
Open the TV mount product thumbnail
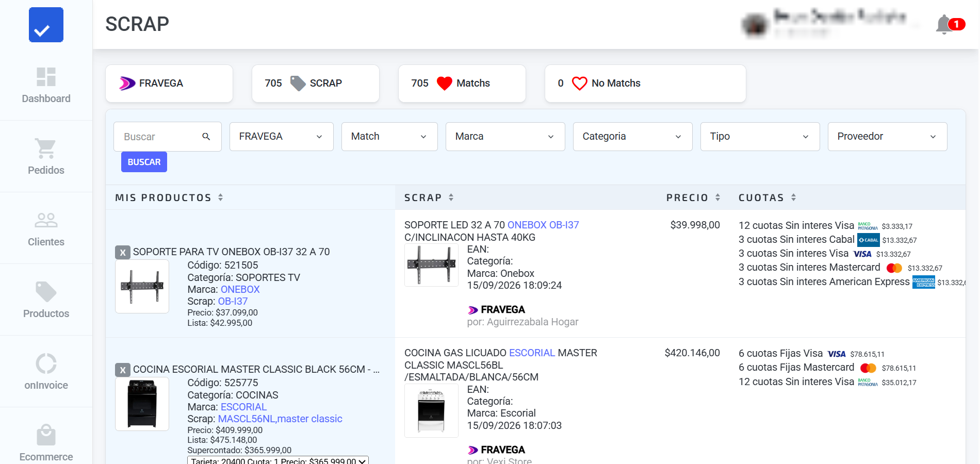coord(142,287)
